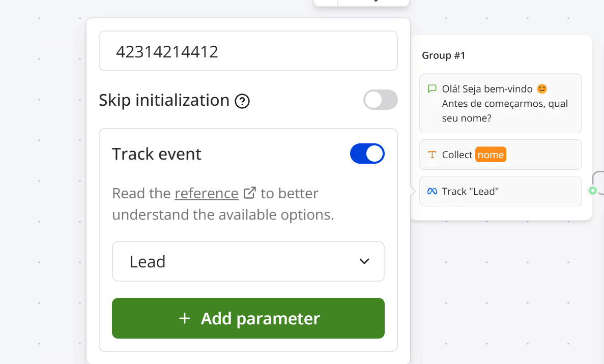The image size is (604, 364).
Task: Click the Track event label
Action: pos(157,154)
